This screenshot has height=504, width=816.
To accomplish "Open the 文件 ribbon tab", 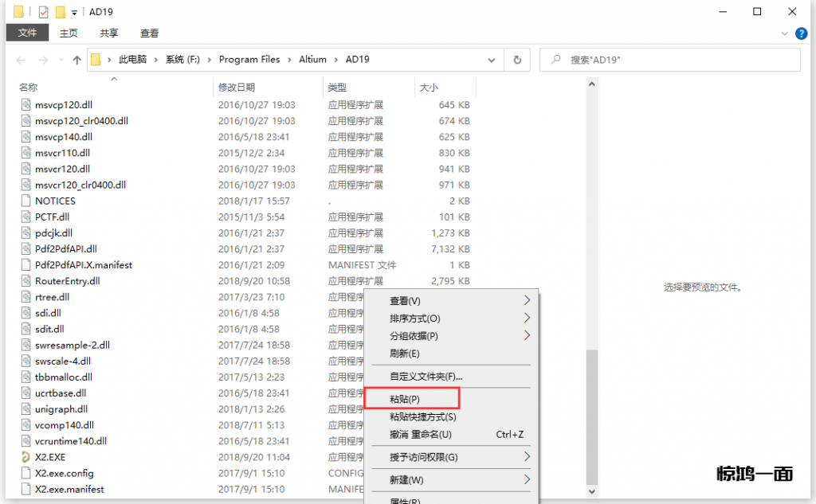I will [x=28, y=33].
